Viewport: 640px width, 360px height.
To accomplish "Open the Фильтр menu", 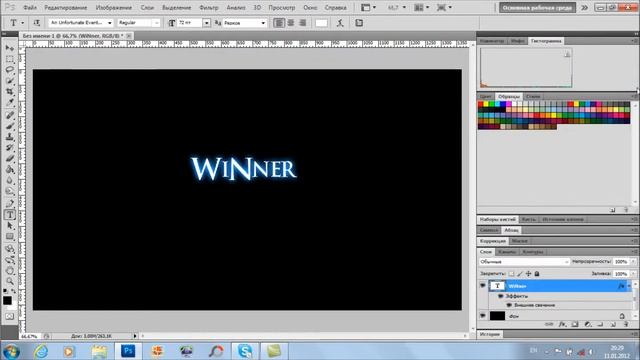I will click(209, 7).
